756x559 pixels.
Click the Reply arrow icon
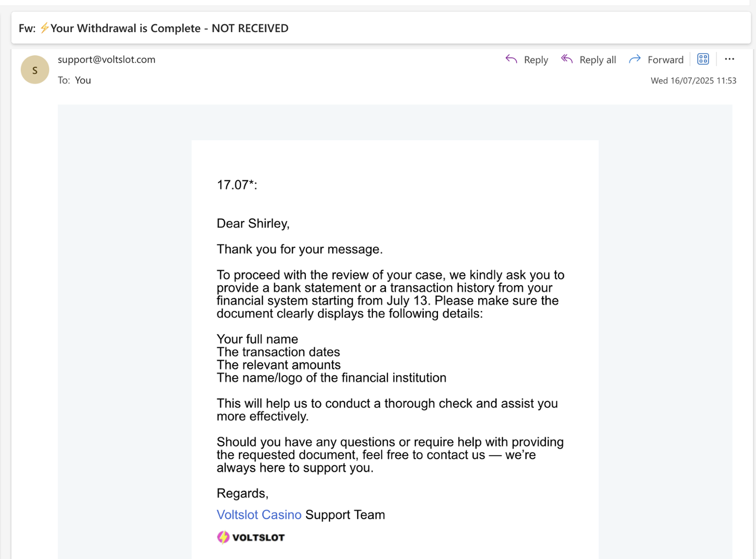click(511, 59)
